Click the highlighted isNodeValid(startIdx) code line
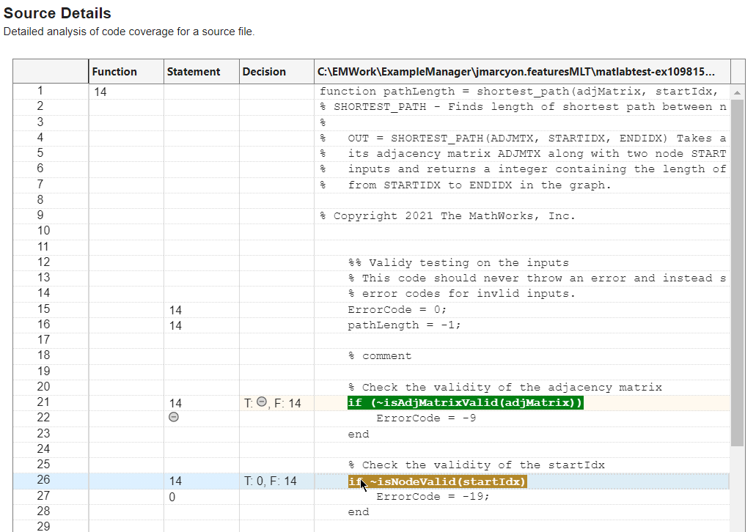Image resolution: width=756 pixels, height=532 pixels. click(x=438, y=481)
